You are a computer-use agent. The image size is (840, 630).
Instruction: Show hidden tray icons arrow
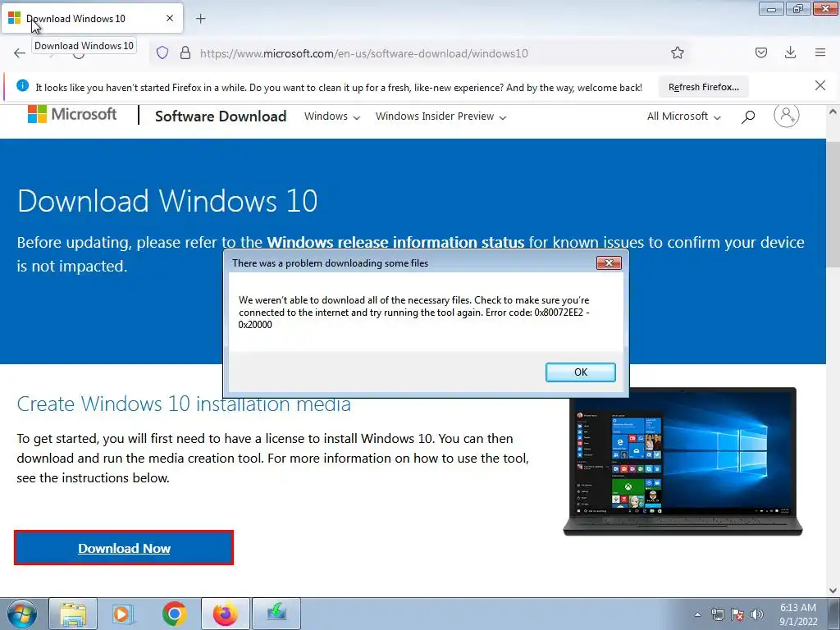697,614
